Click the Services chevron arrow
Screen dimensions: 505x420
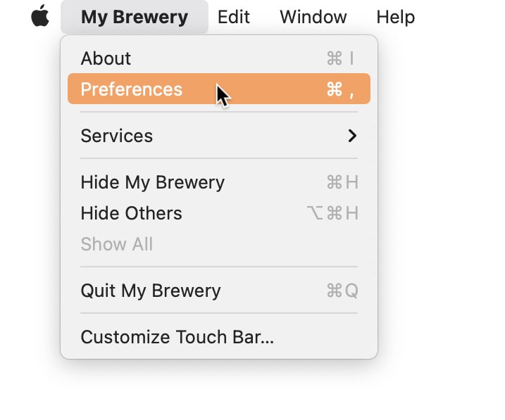pyautogui.click(x=352, y=136)
